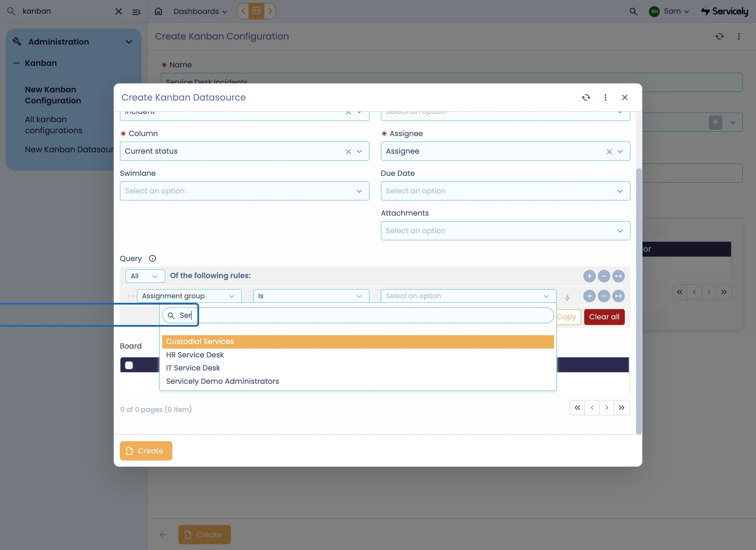Choose IT Service Desk option
Screen dimensions: 756x550
358,368
